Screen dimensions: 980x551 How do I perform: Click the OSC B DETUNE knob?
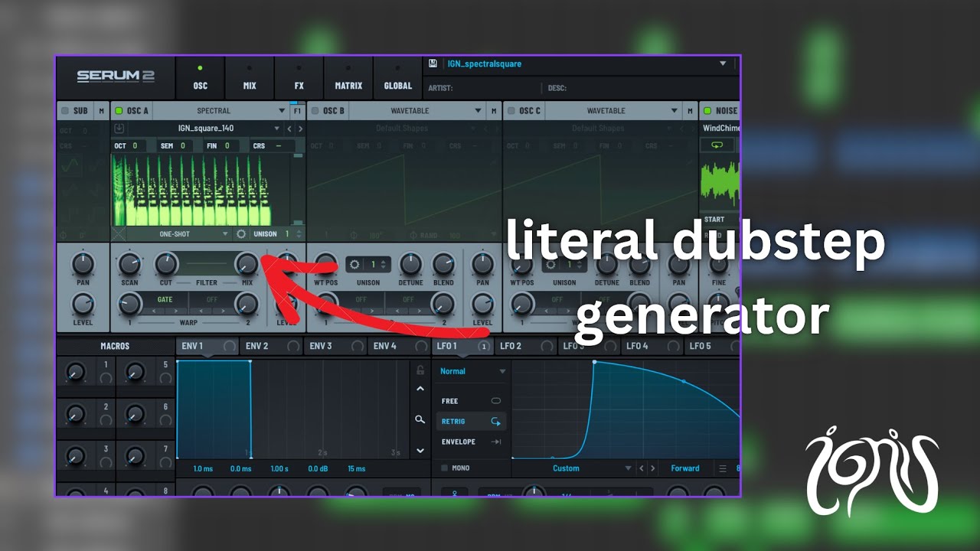(411, 264)
